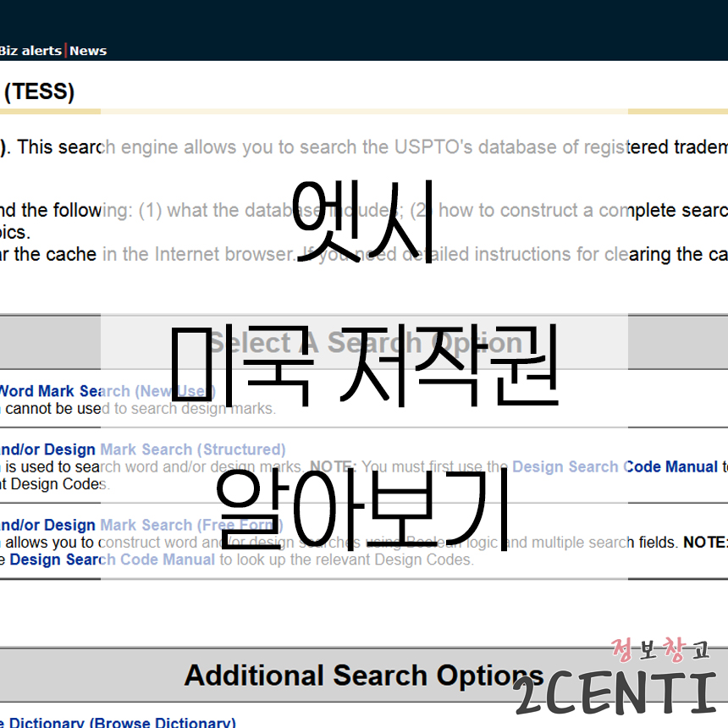Click the text about clearing the cache
The width and height of the screenshot is (728, 728).
(x=364, y=255)
